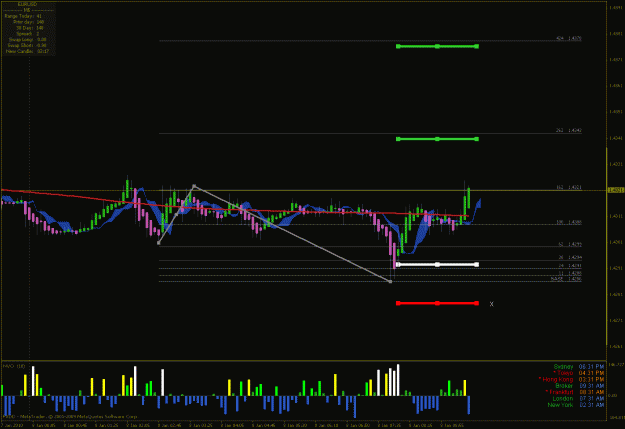625x429 pixels.
Task: Click the 100 Fibonacci level label
Action: tap(568, 222)
